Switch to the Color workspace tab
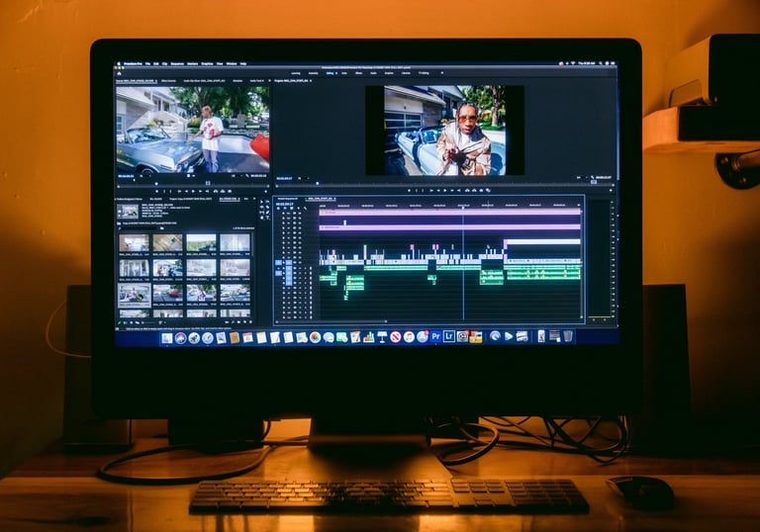Viewport: 760px width, 532px height. tap(344, 73)
